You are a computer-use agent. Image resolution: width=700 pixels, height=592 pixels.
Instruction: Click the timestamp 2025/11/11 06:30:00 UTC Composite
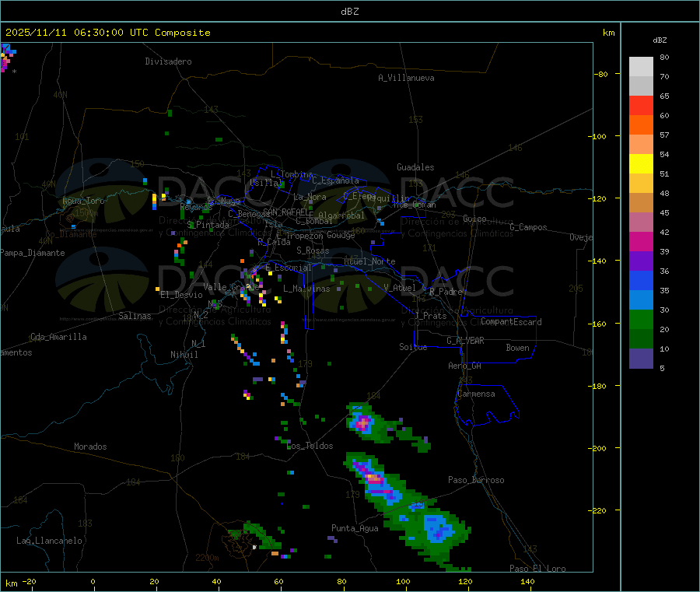click(x=107, y=33)
